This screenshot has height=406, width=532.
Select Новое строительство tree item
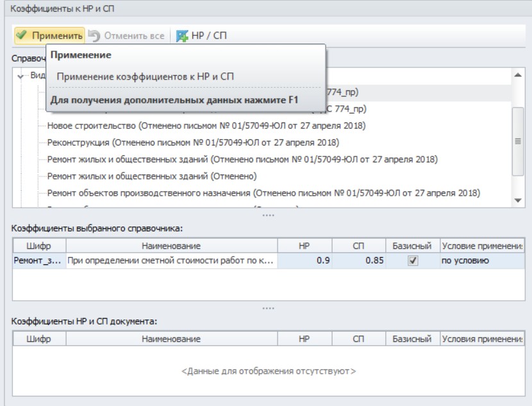[x=206, y=126]
